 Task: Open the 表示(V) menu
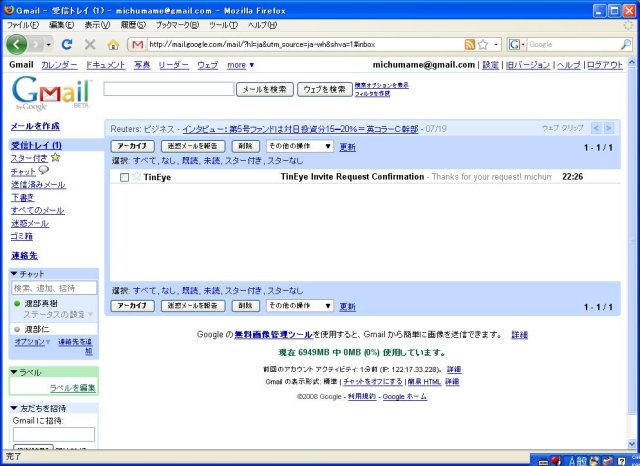(97, 25)
